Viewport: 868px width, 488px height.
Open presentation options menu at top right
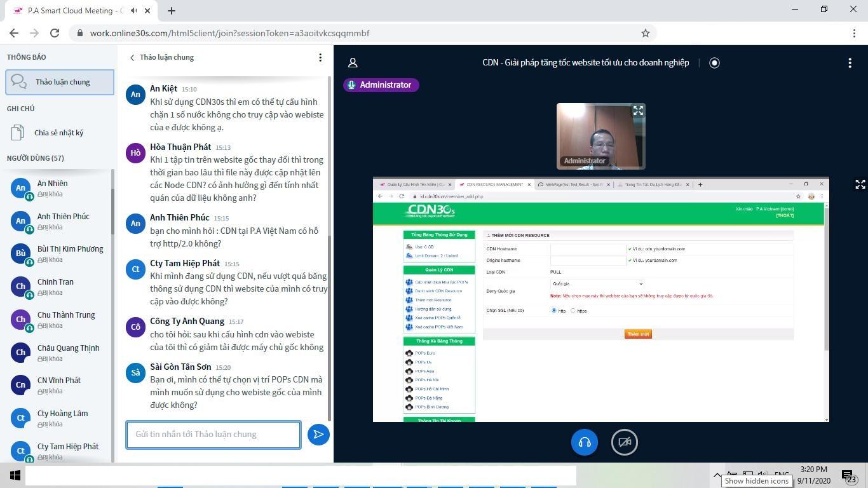850,63
